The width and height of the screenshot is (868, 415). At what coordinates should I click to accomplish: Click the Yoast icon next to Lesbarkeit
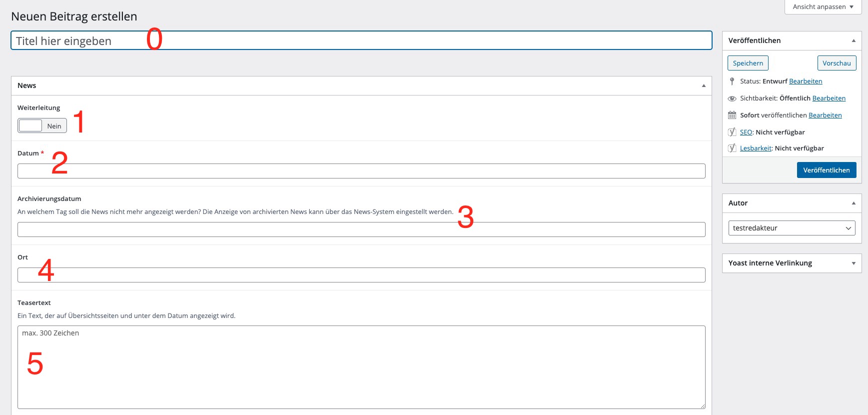(732, 148)
